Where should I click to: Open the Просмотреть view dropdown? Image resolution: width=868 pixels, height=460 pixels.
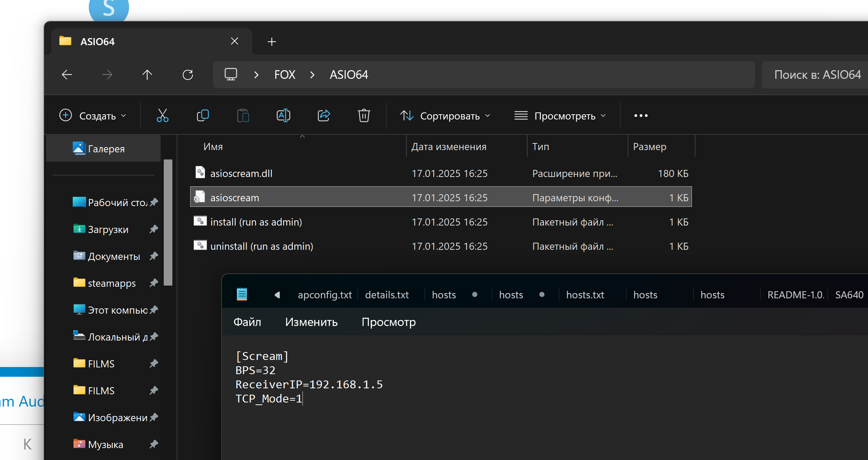point(560,116)
